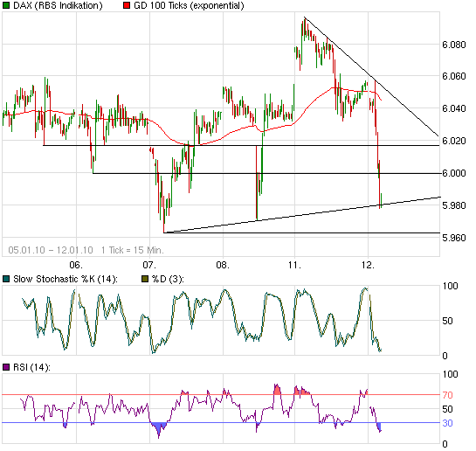The height and width of the screenshot is (451, 476).
Task: Click the 6.080 price axis label
Action: coord(454,45)
